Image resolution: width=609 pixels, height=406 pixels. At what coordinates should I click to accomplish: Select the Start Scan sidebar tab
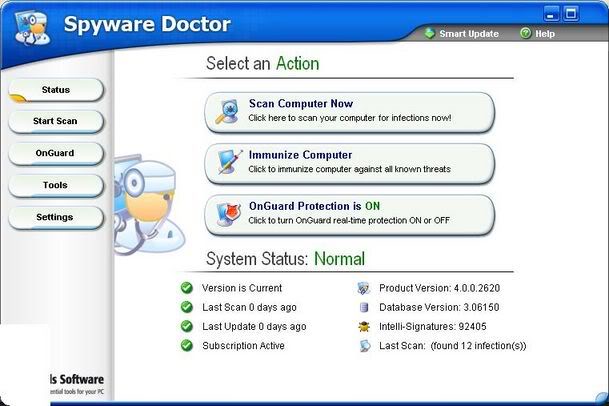[56, 121]
